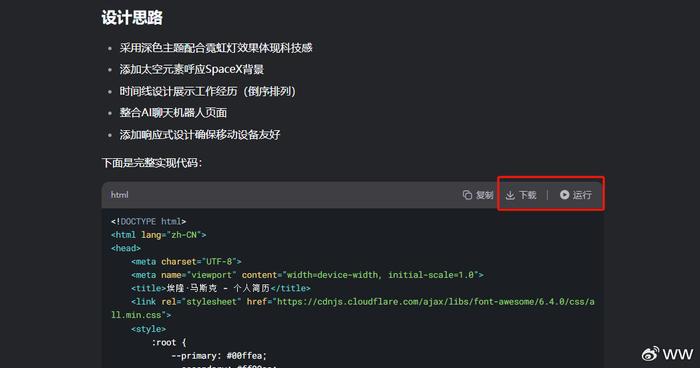700x368 pixels.
Task: Click bullet text 整合AI聊天机器人页面
Action: coord(173,113)
